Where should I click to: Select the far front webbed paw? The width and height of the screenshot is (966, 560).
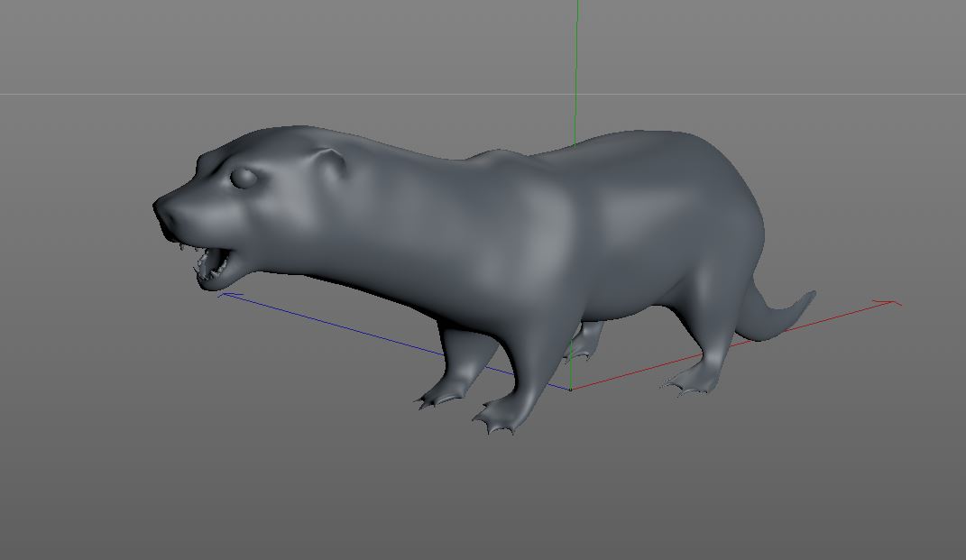point(438,396)
